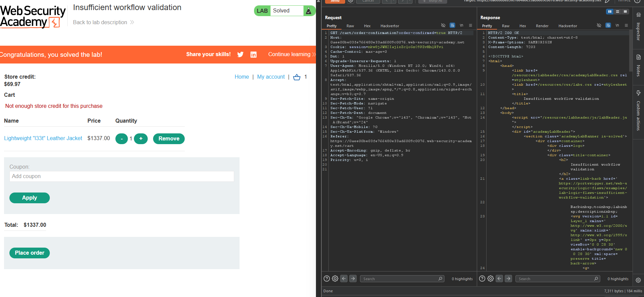Click "7,311 bytes | 184 millis" status text
Screen dimensions: 644x297
tap(623, 291)
